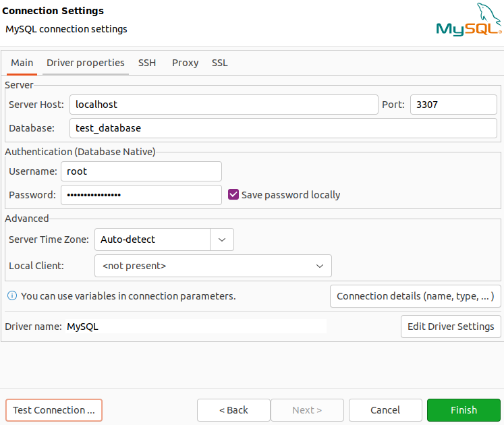Expand the Local Client combo box
This screenshot has width=504, height=425.
tap(319, 266)
